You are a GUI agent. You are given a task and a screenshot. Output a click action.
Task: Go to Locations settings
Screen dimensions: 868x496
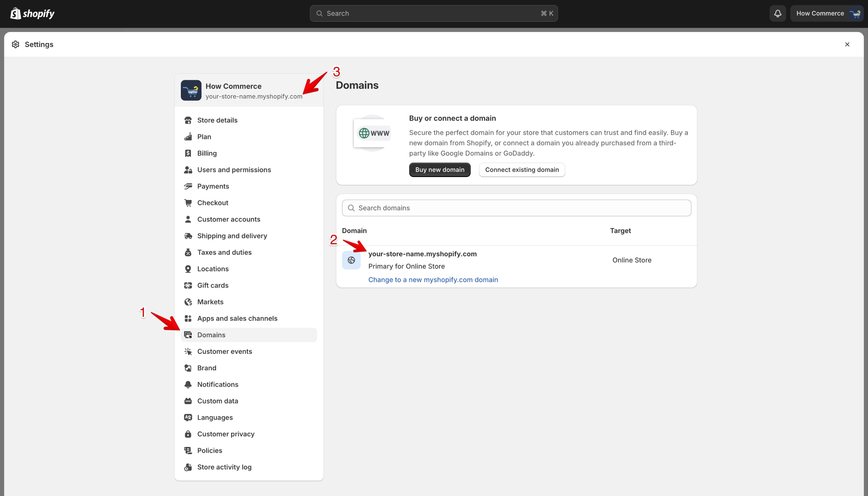coord(249,269)
